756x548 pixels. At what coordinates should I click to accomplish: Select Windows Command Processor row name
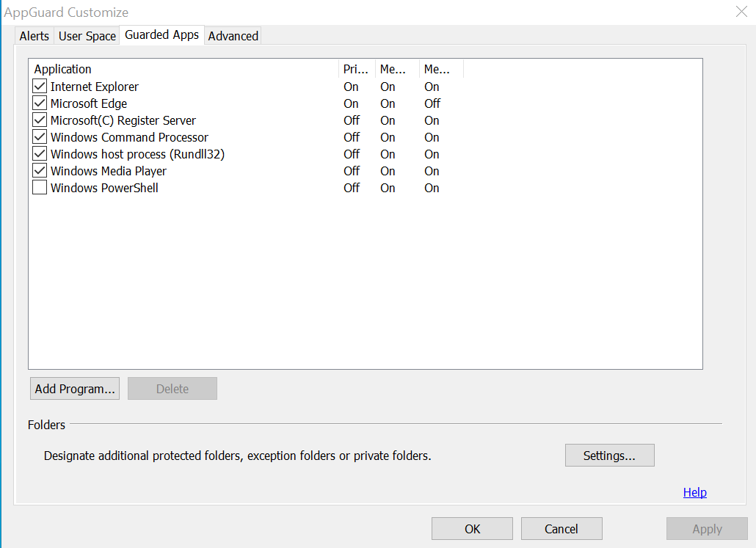[129, 137]
